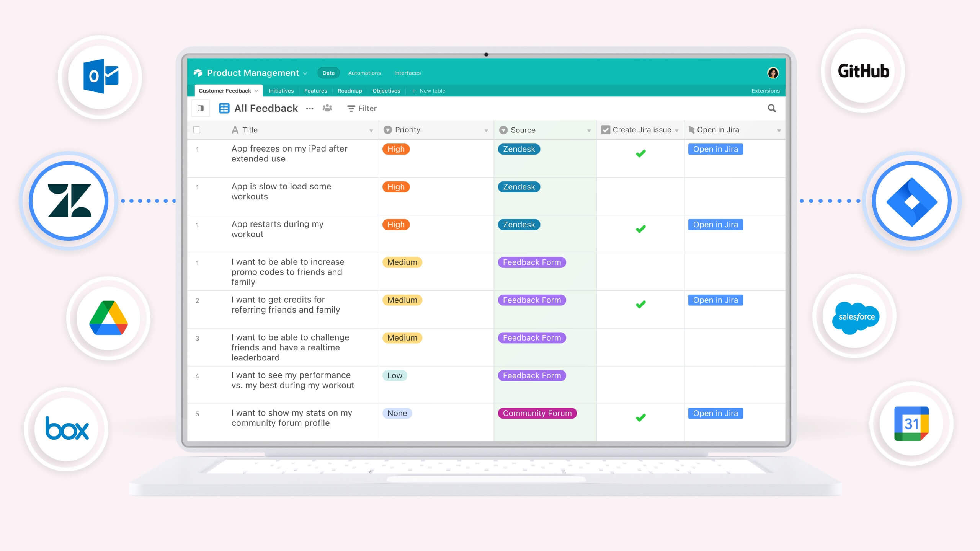Click the Filter button
This screenshot has height=551, width=980.
tap(362, 108)
